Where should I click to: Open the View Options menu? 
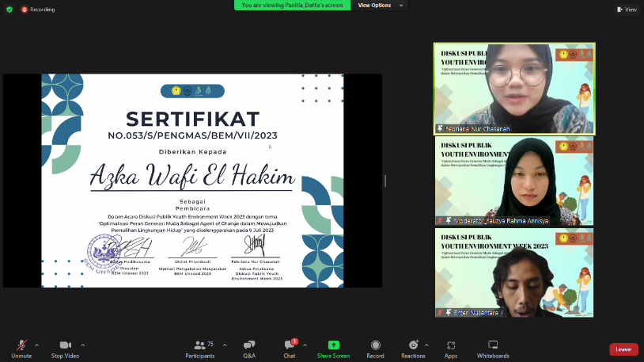pos(378,6)
